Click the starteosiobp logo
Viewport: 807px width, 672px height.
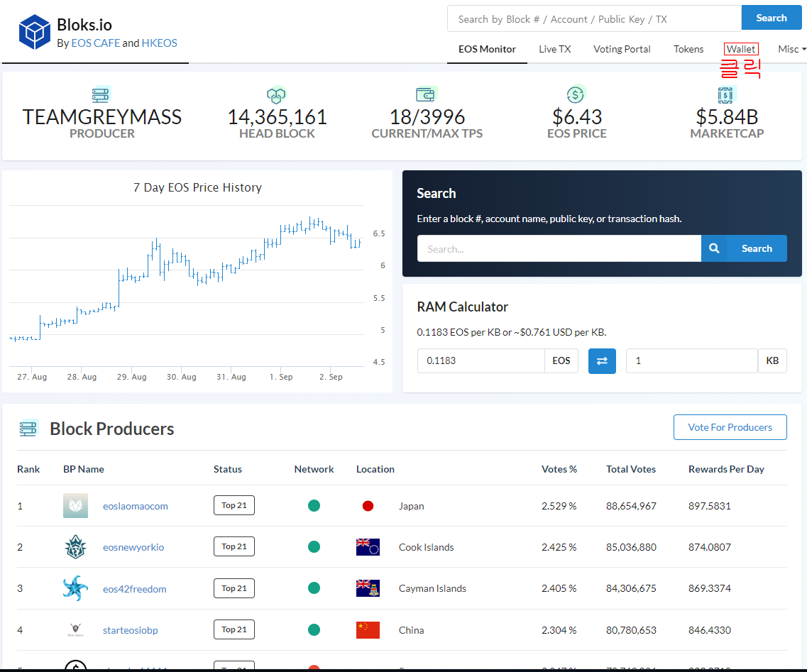click(75, 630)
